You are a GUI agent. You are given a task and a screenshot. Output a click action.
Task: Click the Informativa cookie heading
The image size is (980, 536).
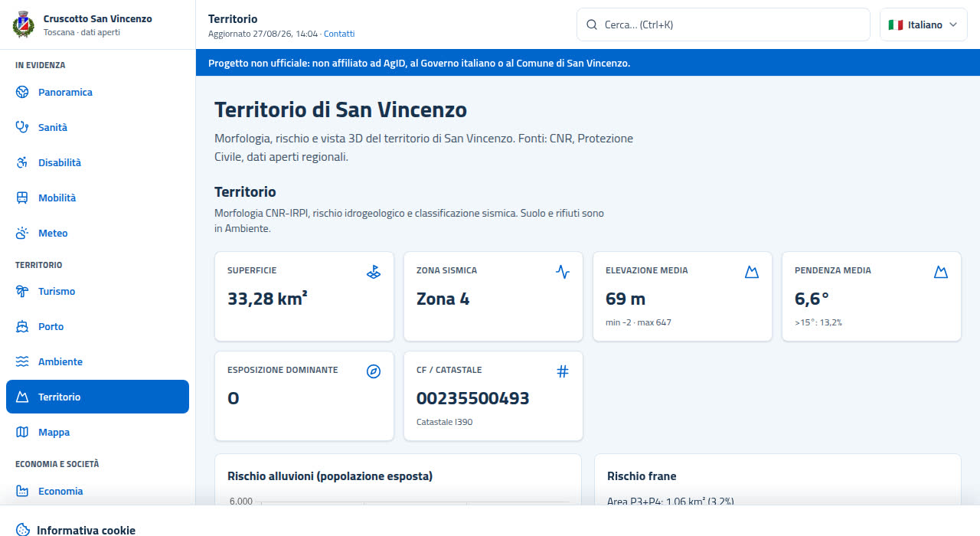point(86,530)
